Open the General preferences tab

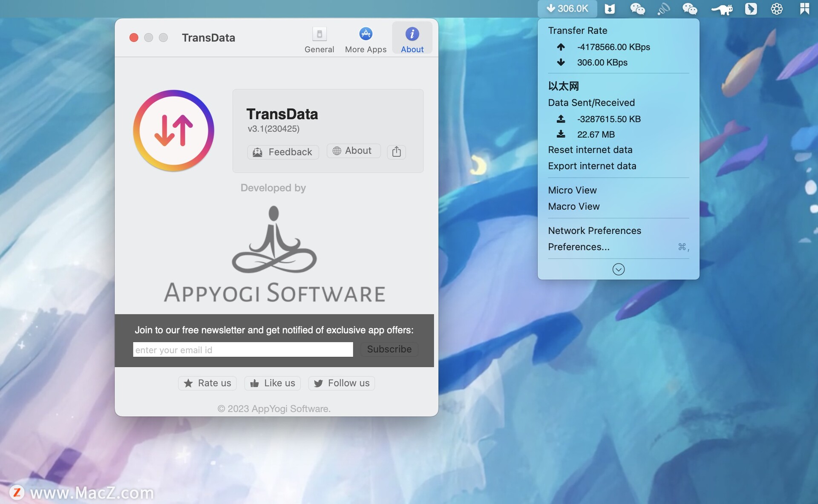pos(319,40)
